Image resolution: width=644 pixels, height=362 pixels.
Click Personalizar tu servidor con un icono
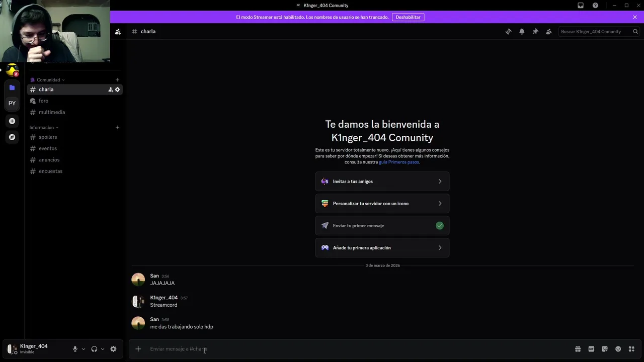tap(382, 204)
